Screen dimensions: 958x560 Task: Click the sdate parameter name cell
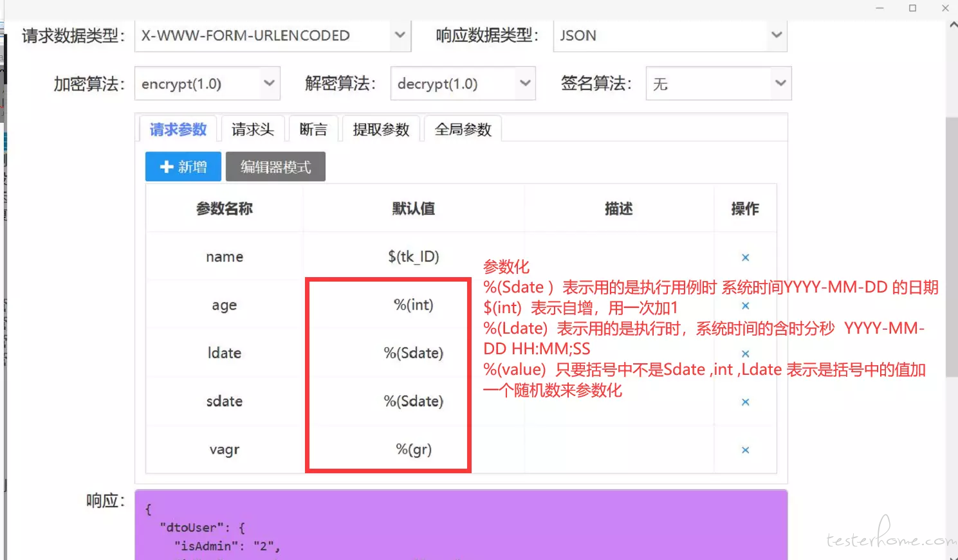[x=225, y=401]
